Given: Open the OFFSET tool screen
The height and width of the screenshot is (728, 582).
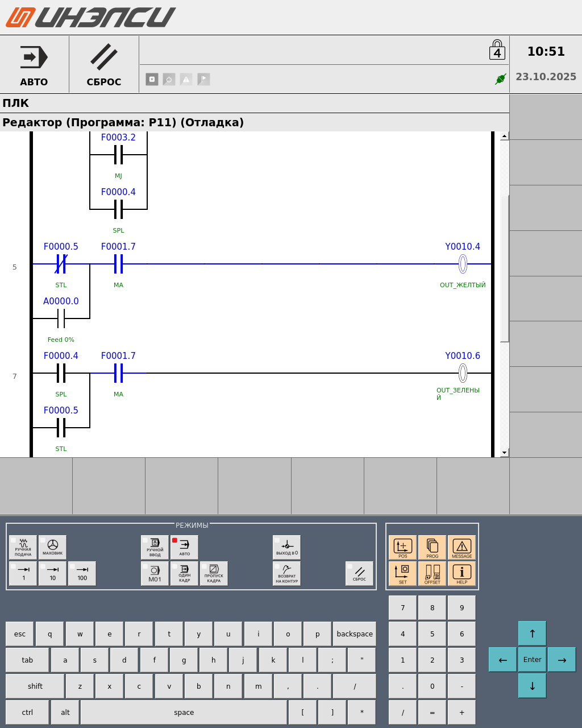Looking at the screenshot, I should (x=432, y=573).
